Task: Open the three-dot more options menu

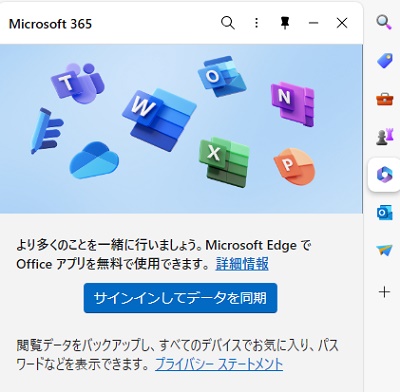Action: [x=256, y=23]
